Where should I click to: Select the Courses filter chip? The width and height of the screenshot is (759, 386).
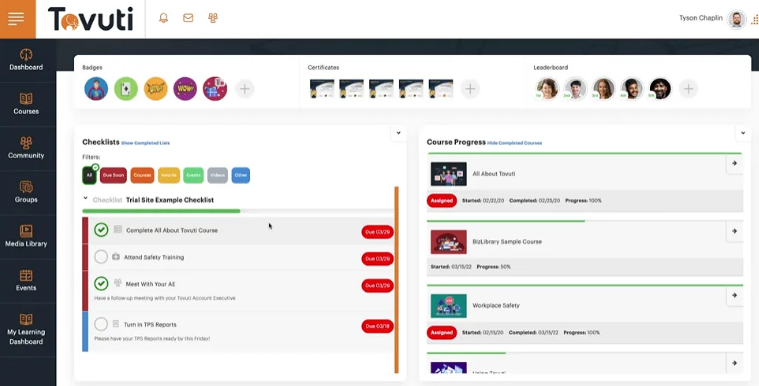(x=142, y=175)
